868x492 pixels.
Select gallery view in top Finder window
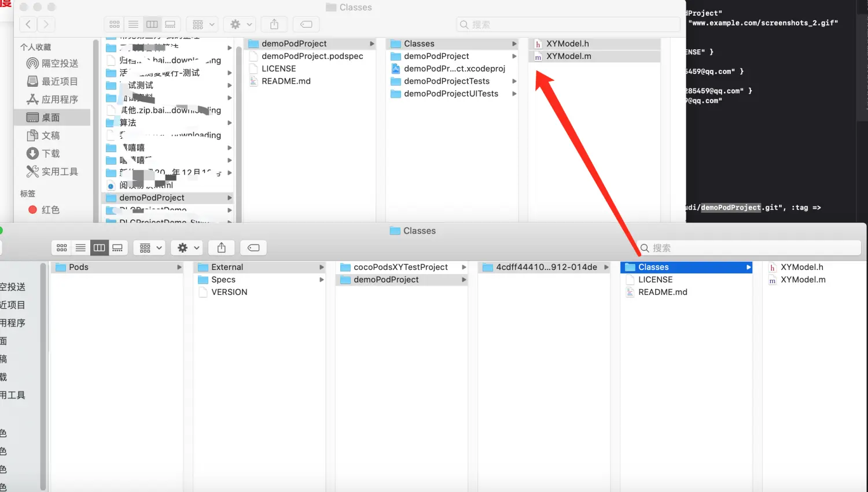point(170,24)
